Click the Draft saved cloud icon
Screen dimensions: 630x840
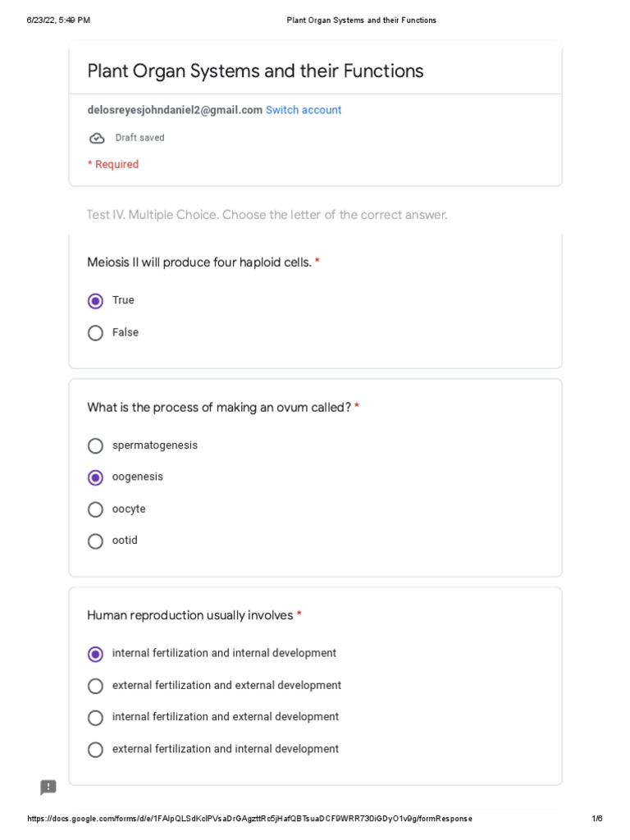click(x=97, y=138)
